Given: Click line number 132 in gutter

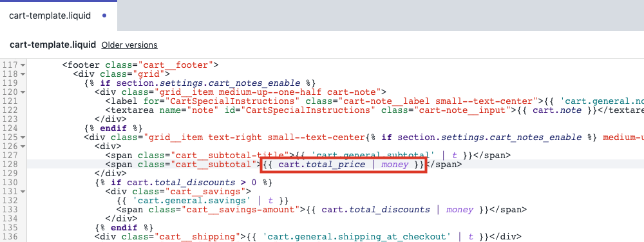Looking at the screenshot, I should (x=10, y=201).
